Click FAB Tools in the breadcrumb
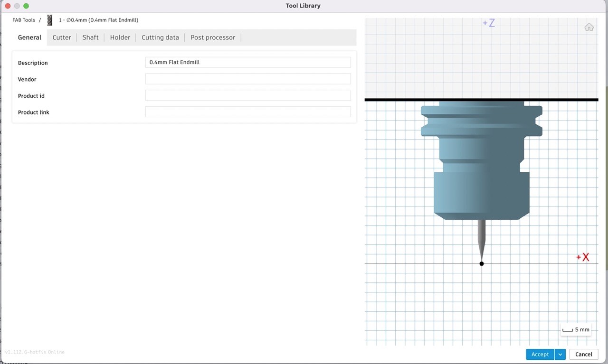Viewport: 608px width, 364px height. pos(24,20)
